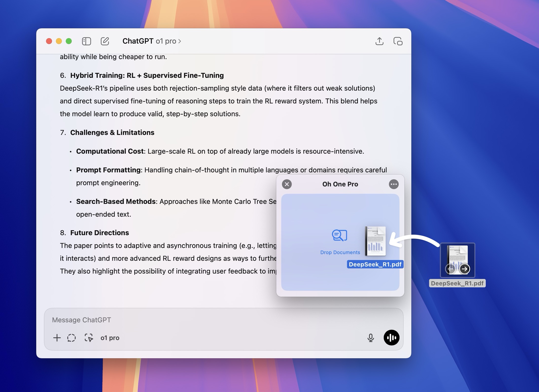The image size is (539, 392).
Task: Click the DeepSeek_R1.pdf filename in popup
Action: coord(375,264)
